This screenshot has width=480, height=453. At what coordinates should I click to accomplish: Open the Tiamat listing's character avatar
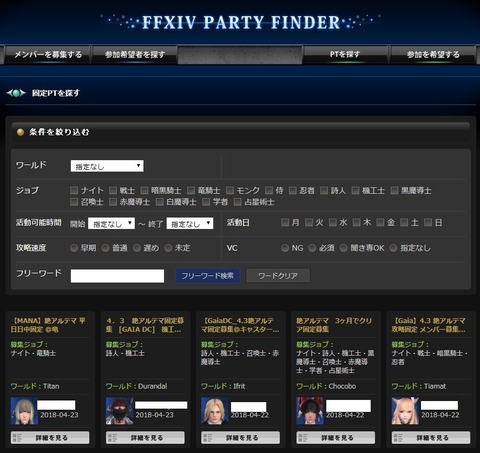pyautogui.click(x=405, y=411)
